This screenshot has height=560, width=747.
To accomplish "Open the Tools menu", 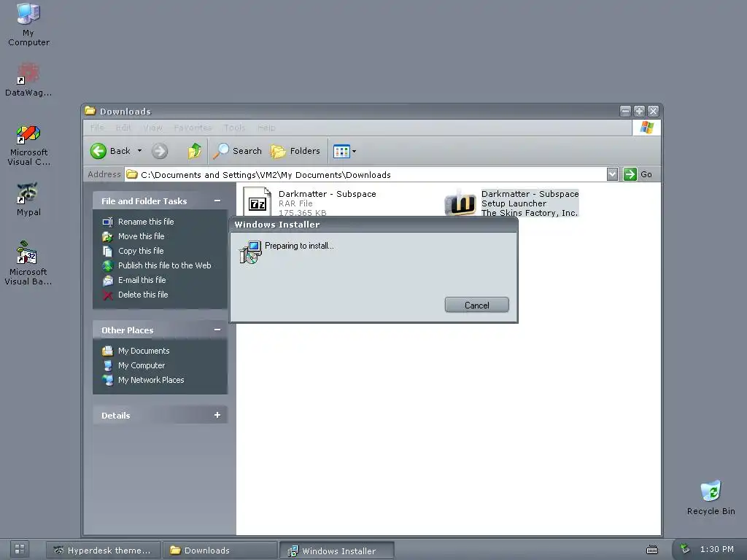I will click(x=234, y=128).
